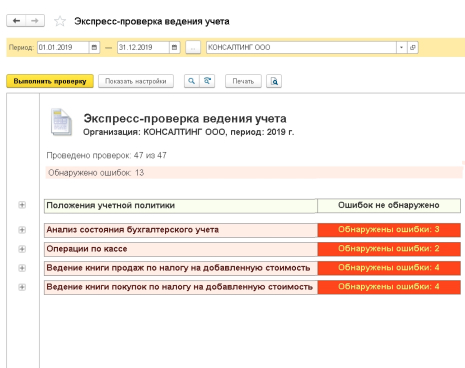This screenshot has height=368, width=465.
Task: Open print preview icon
Action: (274, 81)
